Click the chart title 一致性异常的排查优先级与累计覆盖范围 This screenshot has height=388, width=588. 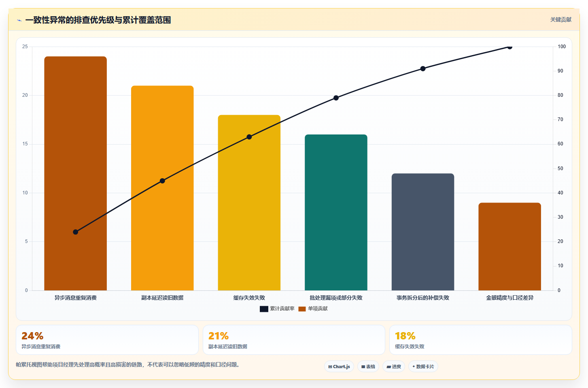point(98,20)
